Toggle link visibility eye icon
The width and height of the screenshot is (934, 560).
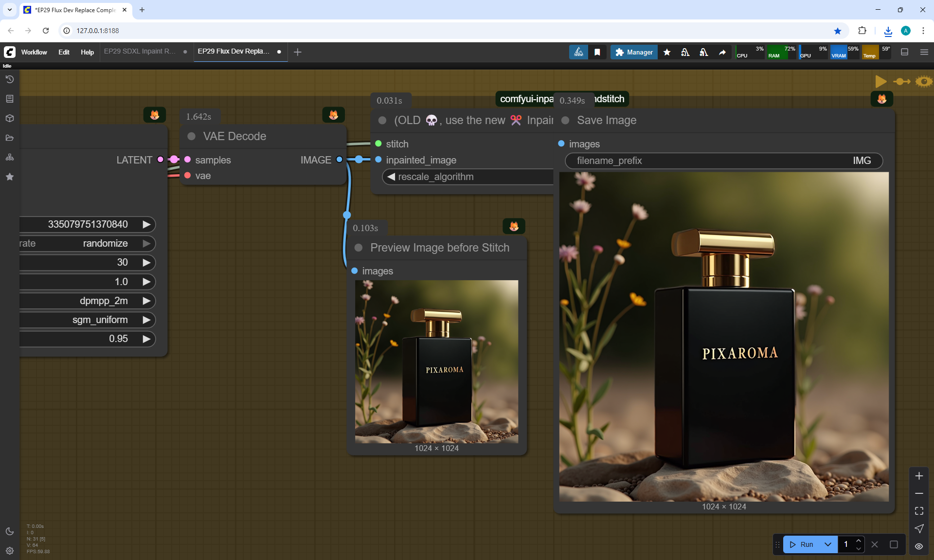(x=919, y=546)
